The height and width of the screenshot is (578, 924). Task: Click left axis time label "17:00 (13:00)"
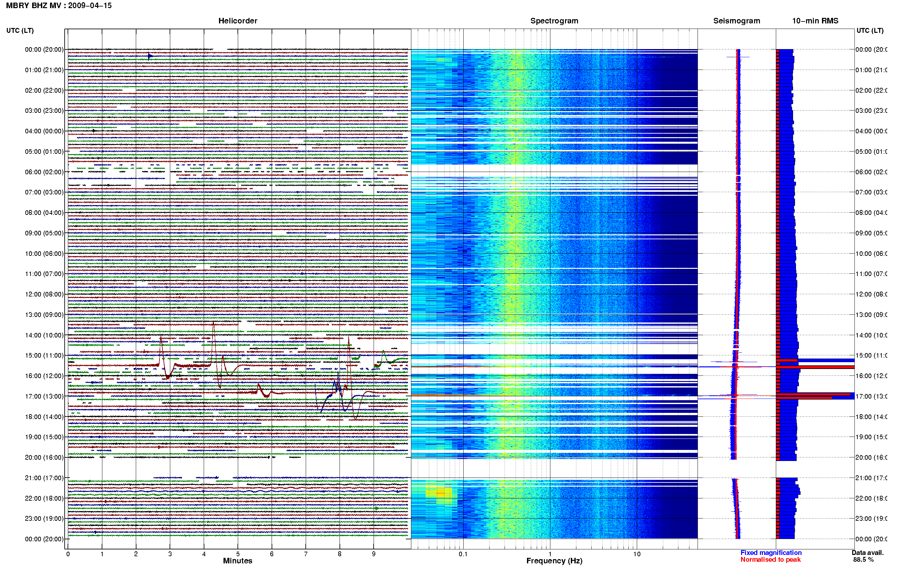(44, 396)
